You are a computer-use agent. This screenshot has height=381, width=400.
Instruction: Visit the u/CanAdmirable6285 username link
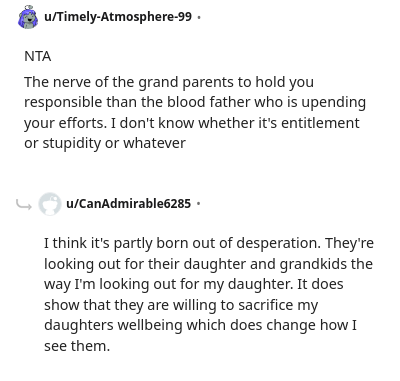coord(129,203)
